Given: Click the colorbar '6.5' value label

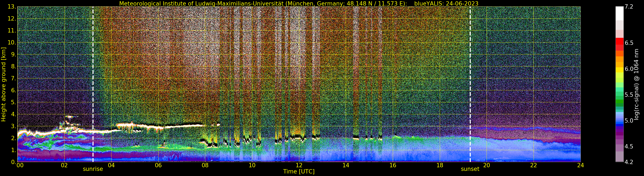Looking at the screenshot, I should tap(629, 43).
